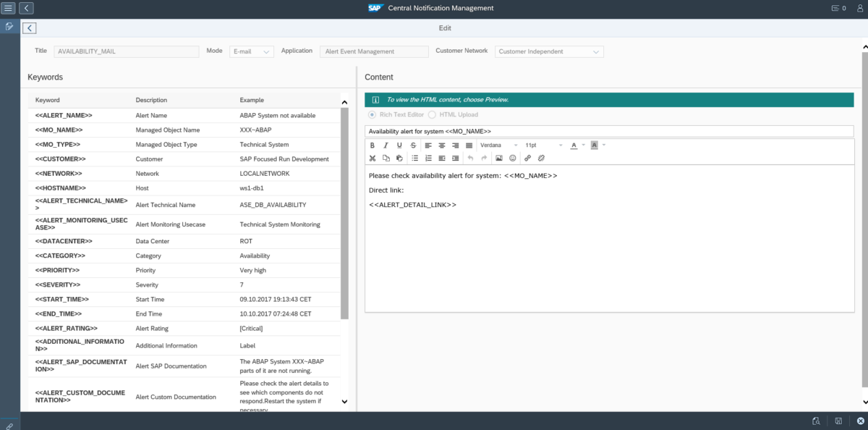
Task: Change the font from Verdana via dropdown
Action: coord(516,145)
